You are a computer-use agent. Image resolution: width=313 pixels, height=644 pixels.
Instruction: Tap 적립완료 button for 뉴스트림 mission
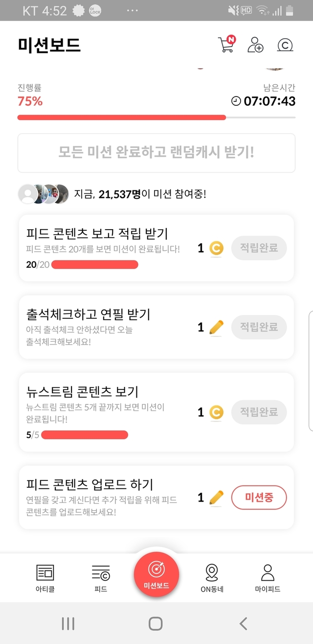[x=259, y=412]
